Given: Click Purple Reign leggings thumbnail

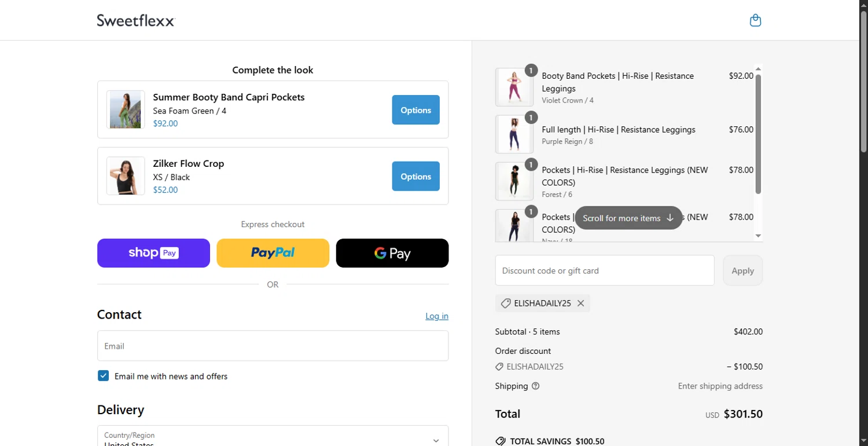Looking at the screenshot, I should click(514, 134).
